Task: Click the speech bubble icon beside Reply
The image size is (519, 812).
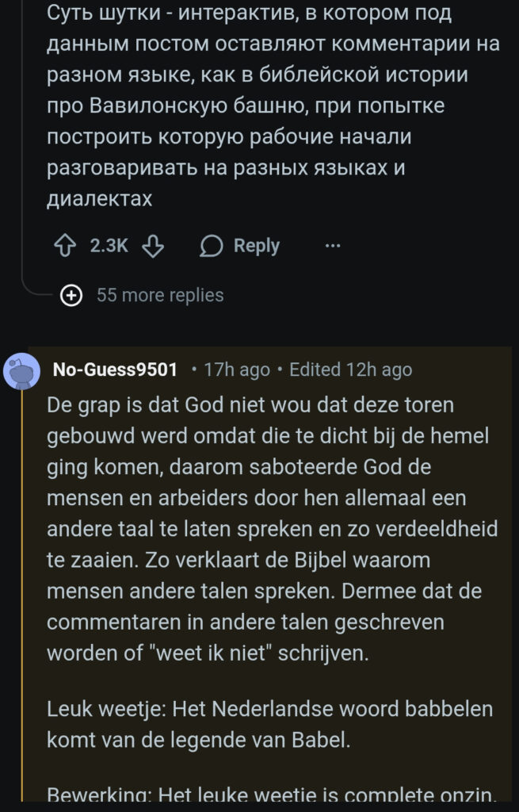Action: point(211,246)
